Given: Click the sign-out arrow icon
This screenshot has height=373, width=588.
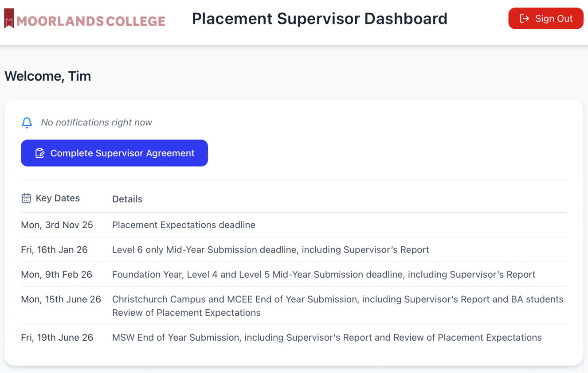Looking at the screenshot, I should point(525,19).
